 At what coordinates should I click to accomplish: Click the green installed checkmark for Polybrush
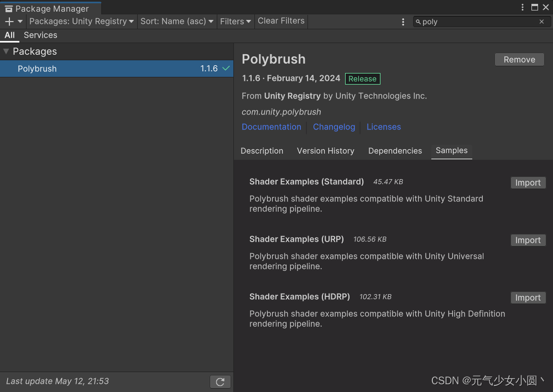[226, 69]
